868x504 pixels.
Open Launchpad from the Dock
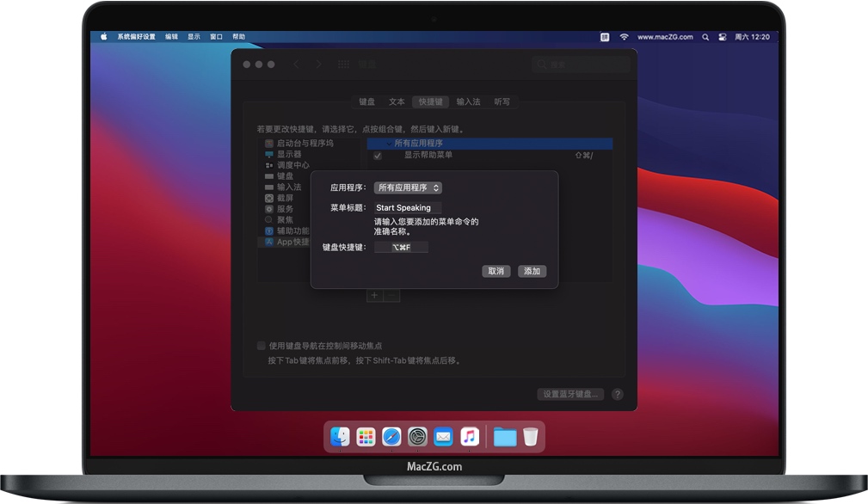click(366, 437)
